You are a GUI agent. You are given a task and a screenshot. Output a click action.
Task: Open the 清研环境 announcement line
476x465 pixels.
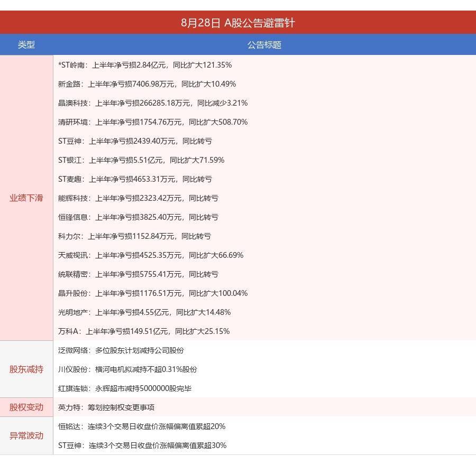(153, 122)
